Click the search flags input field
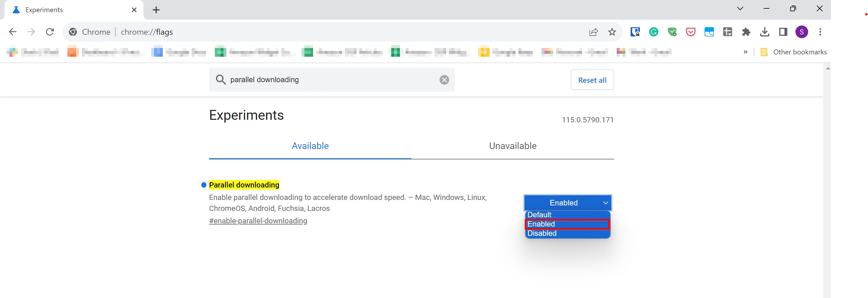 point(330,80)
